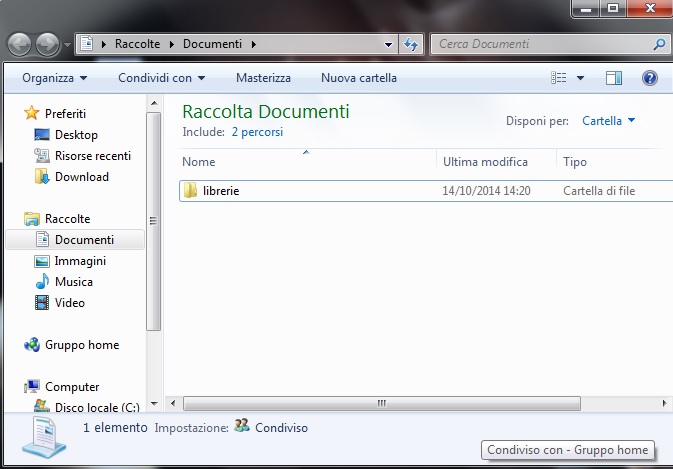Click the Forward navigation arrow button
Image resolution: width=673 pixels, height=469 pixels.
[x=47, y=44]
